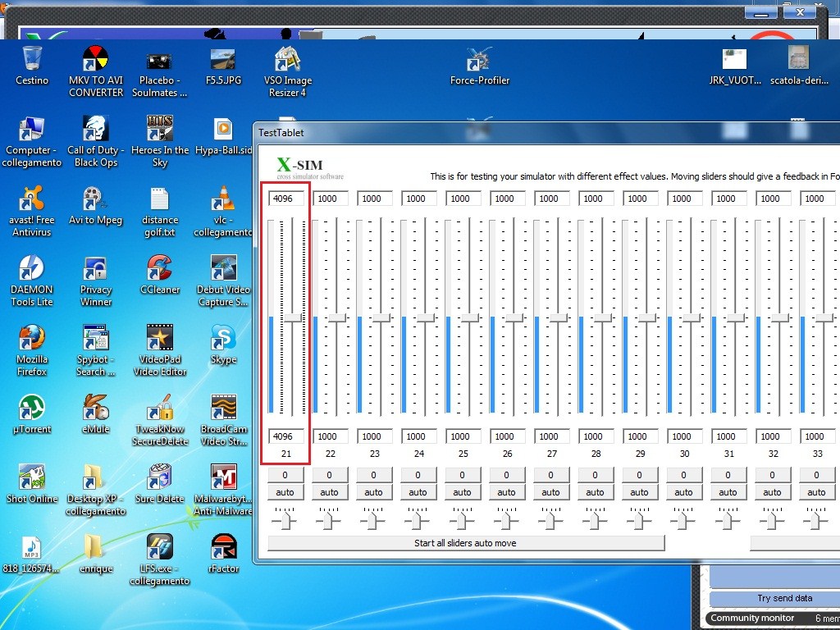
Task: Select the Placebo - Soulmates file icon
Action: tap(159, 60)
